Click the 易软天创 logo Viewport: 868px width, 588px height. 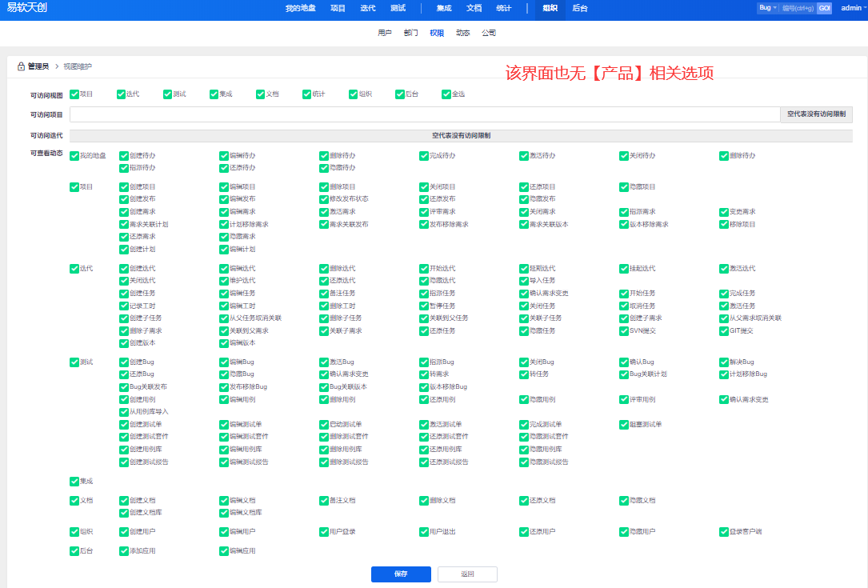(27, 8)
